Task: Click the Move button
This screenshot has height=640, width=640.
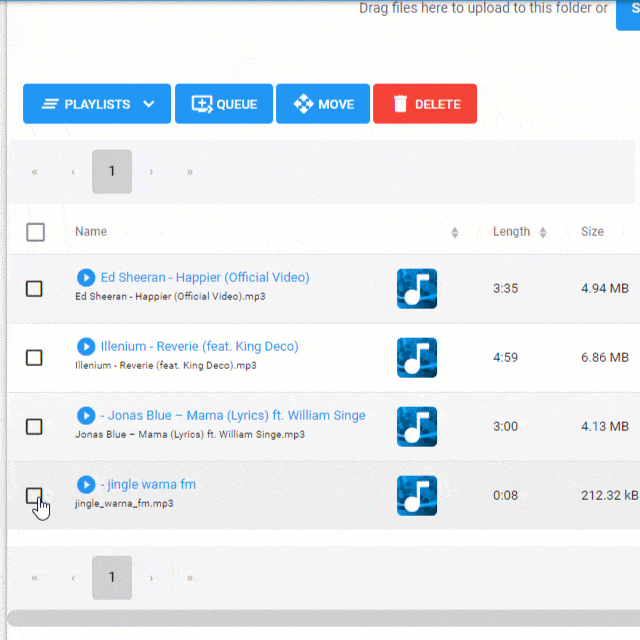Action: [323, 104]
